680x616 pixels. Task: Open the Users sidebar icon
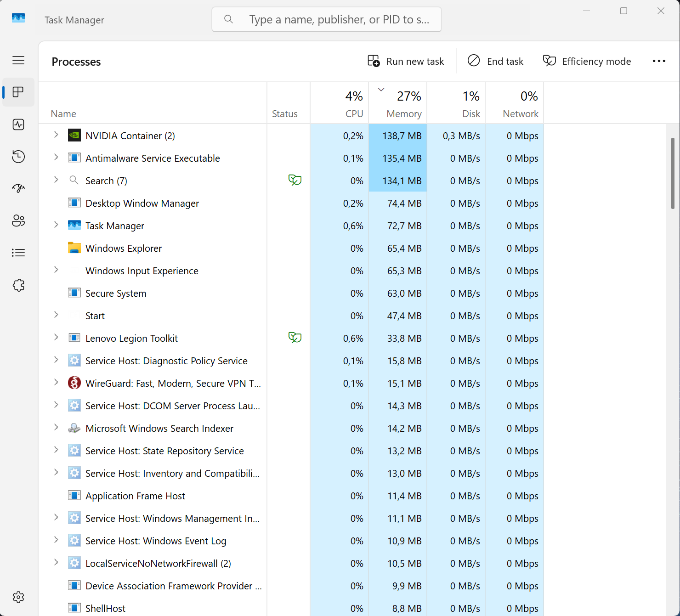coord(18,220)
